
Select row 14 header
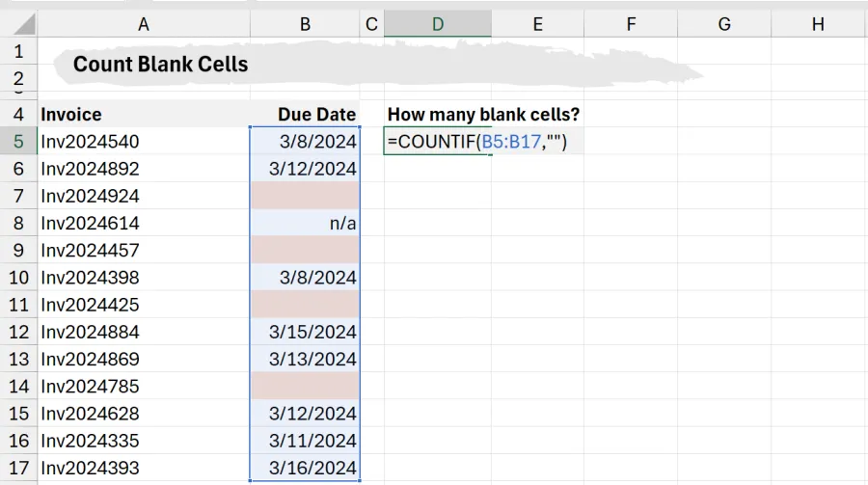click(19, 386)
